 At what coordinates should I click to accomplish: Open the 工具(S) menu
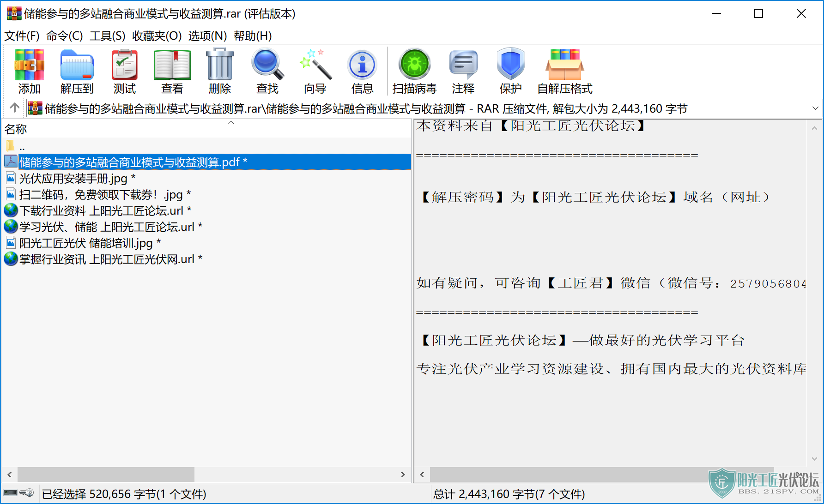click(x=108, y=36)
